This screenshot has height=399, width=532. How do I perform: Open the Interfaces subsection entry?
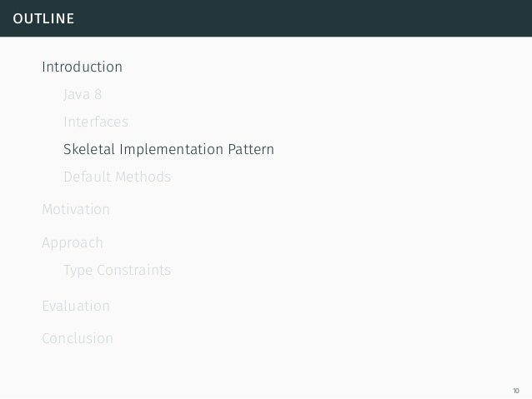tap(96, 122)
